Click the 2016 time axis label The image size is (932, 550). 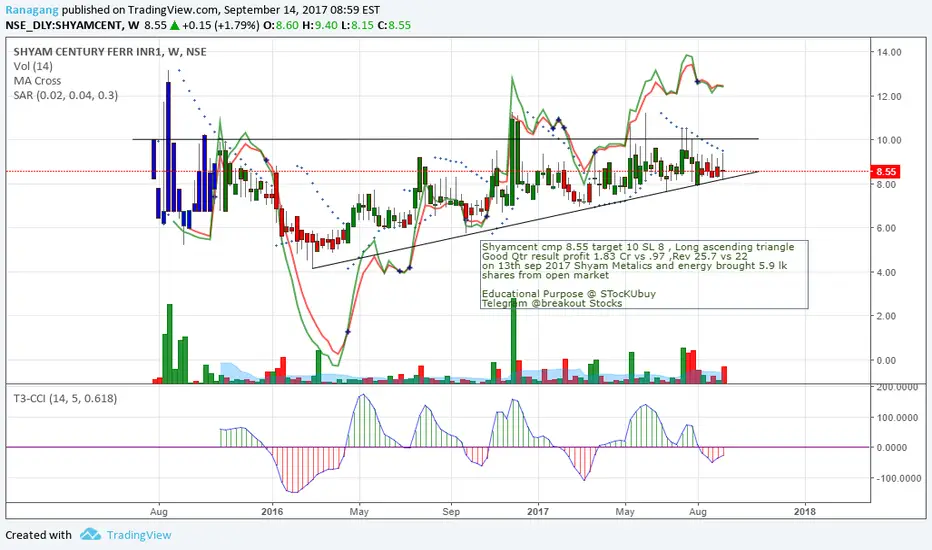click(272, 511)
